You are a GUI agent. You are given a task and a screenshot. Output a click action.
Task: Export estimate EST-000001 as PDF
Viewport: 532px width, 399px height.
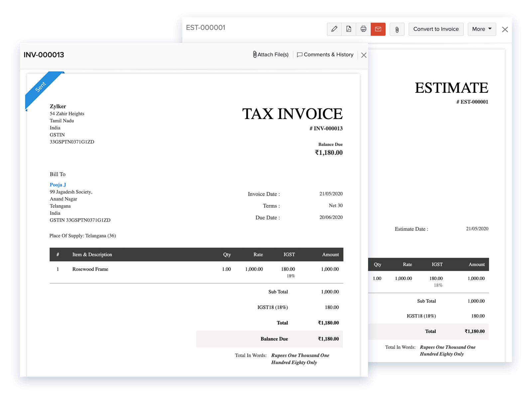pyautogui.click(x=348, y=29)
